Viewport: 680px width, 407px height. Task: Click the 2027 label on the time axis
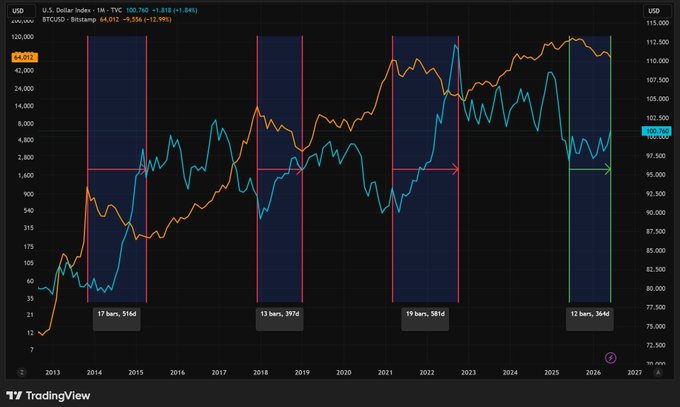[635, 373]
